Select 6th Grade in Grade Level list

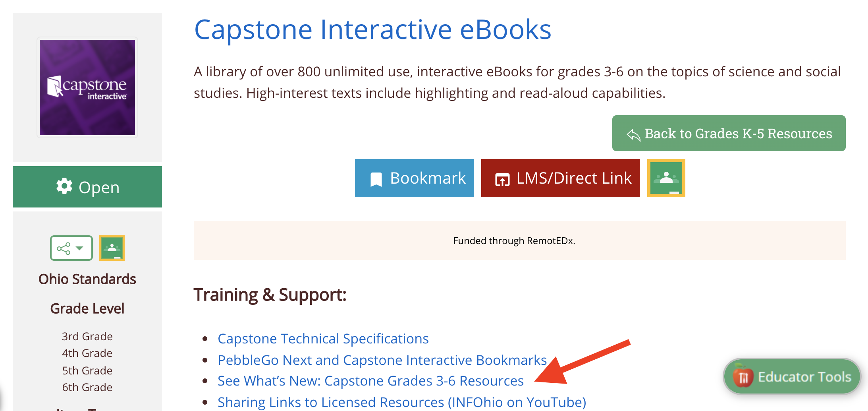click(x=87, y=387)
